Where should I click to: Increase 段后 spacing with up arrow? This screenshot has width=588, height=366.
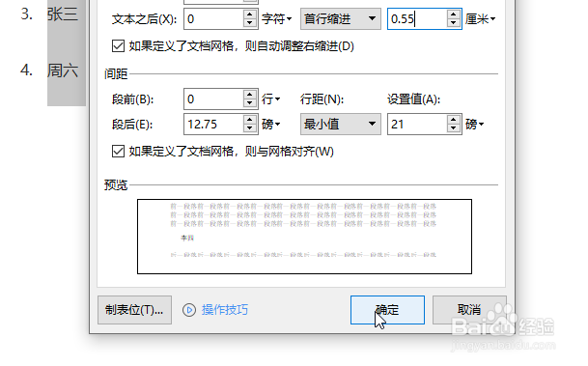tap(250, 120)
